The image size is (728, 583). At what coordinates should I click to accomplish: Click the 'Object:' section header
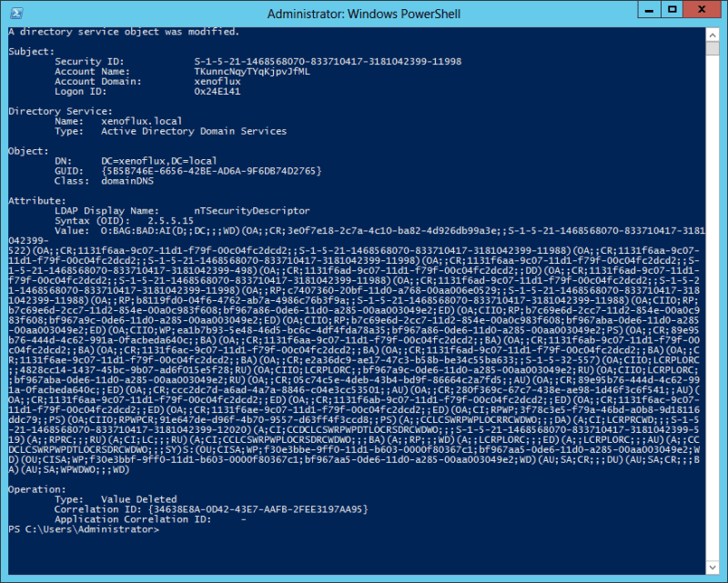tap(28, 151)
